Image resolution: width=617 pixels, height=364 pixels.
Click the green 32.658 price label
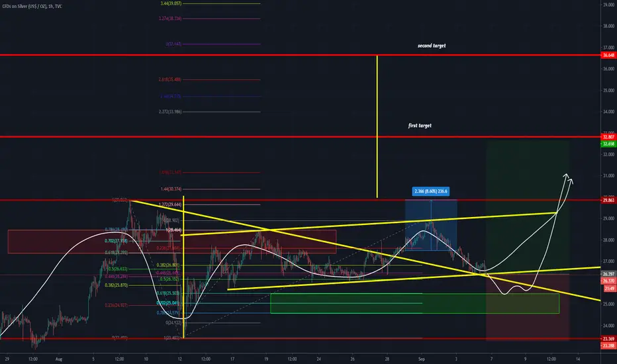[609, 144]
